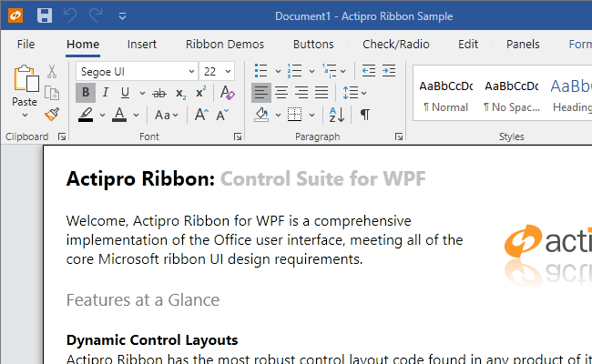Viewport: 592px width, 364px height.
Task: Expand the numbering style arrow
Action: (311, 71)
